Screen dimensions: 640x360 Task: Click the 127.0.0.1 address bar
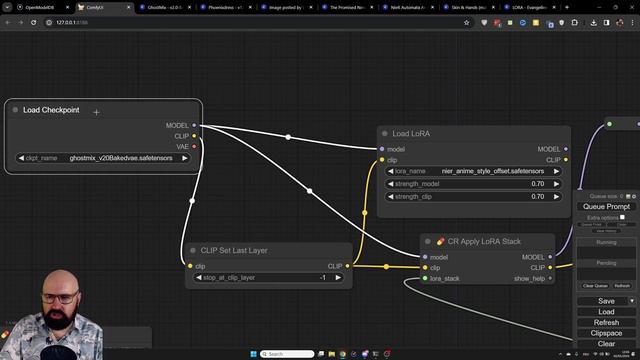(x=257, y=22)
